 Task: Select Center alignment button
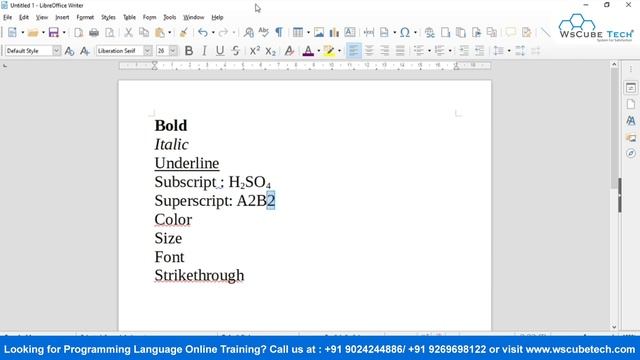coord(369,51)
